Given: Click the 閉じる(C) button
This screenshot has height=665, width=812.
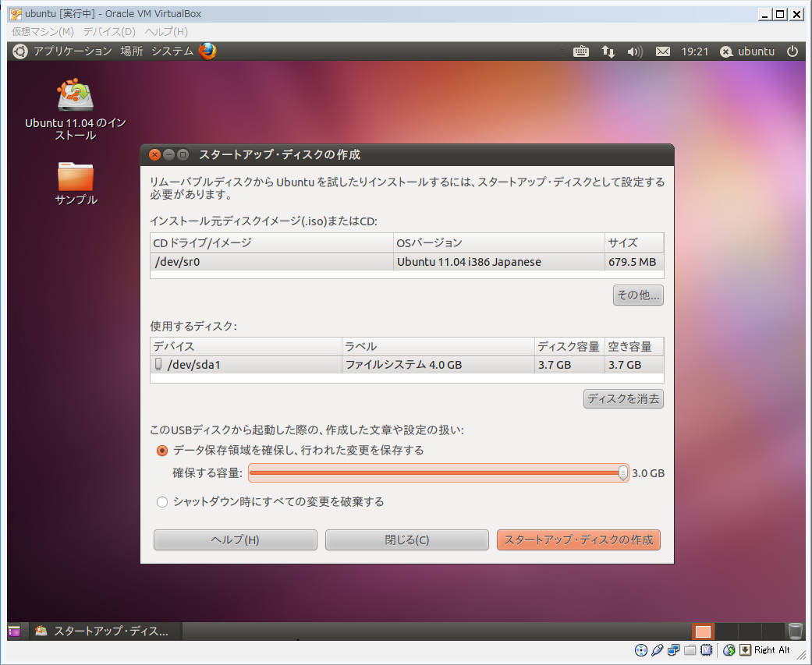Looking at the screenshot, I should coord(407,539).
